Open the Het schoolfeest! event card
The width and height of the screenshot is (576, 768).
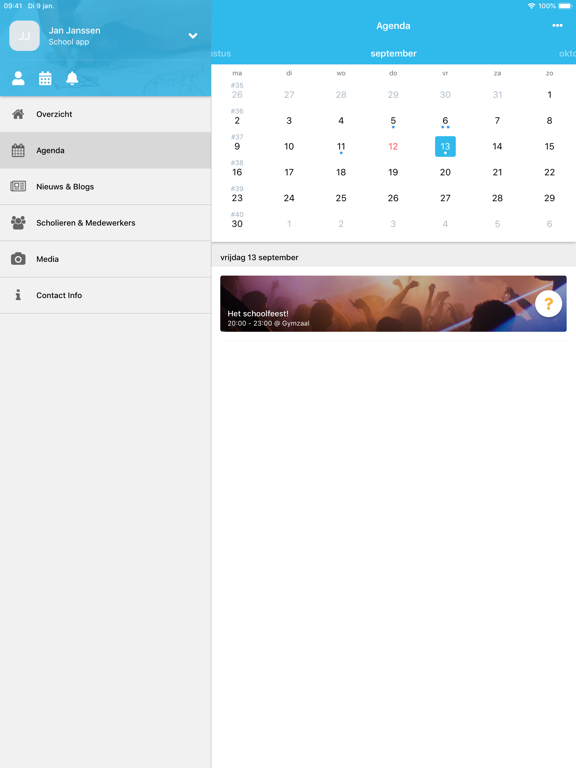(x=393, y=304)
